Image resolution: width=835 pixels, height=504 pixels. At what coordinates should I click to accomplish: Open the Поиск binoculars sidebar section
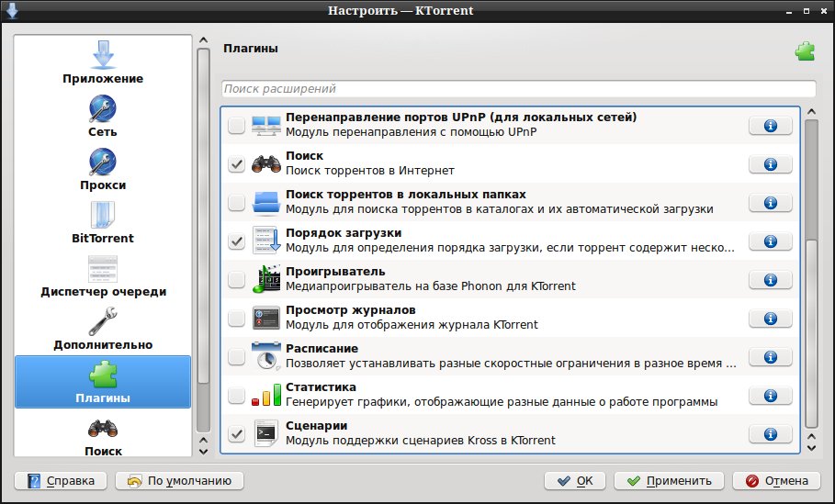tap(103, 435)
